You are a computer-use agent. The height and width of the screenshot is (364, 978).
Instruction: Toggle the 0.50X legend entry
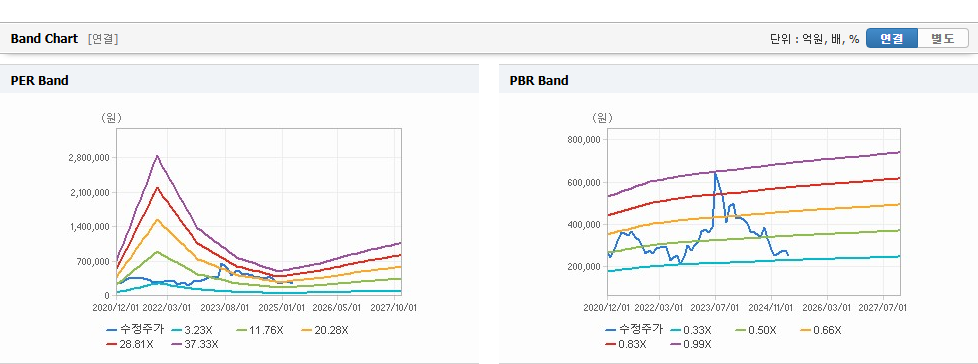point(756,330)
